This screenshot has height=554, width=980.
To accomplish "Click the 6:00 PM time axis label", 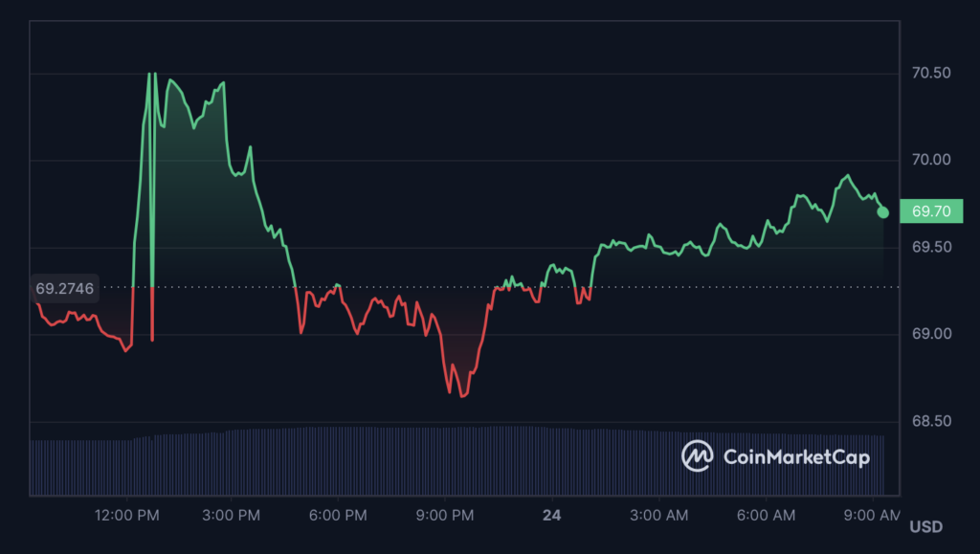I will [x=338, y=516].
